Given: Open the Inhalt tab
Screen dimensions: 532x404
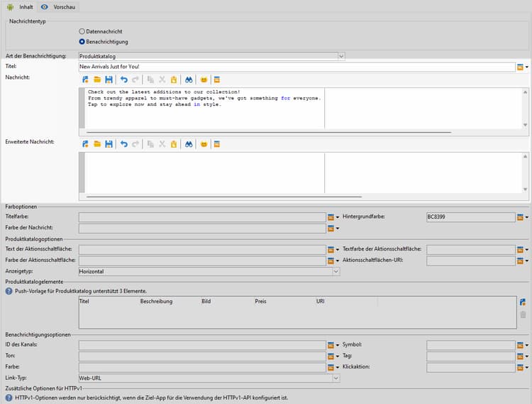Looking at the screenshot, I should (20, 7).
